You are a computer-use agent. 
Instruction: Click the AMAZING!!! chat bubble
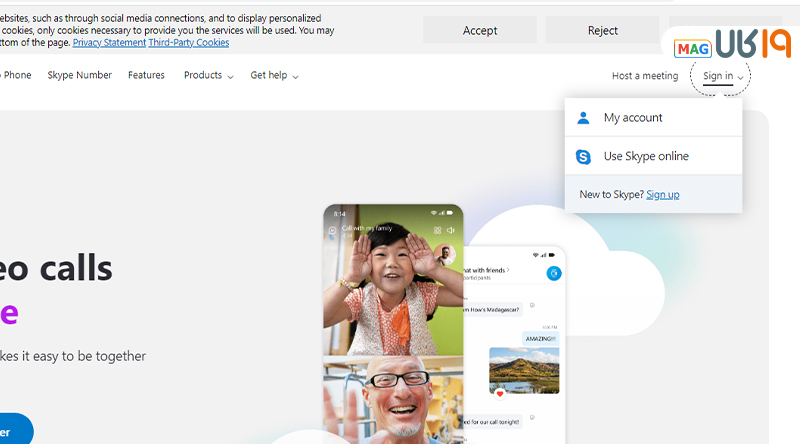tap(540, 338)
